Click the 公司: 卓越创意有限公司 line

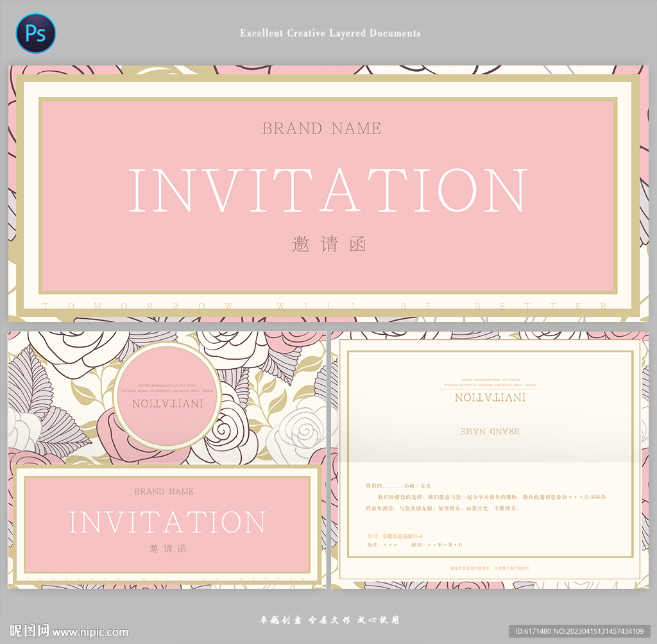[395, 536]
